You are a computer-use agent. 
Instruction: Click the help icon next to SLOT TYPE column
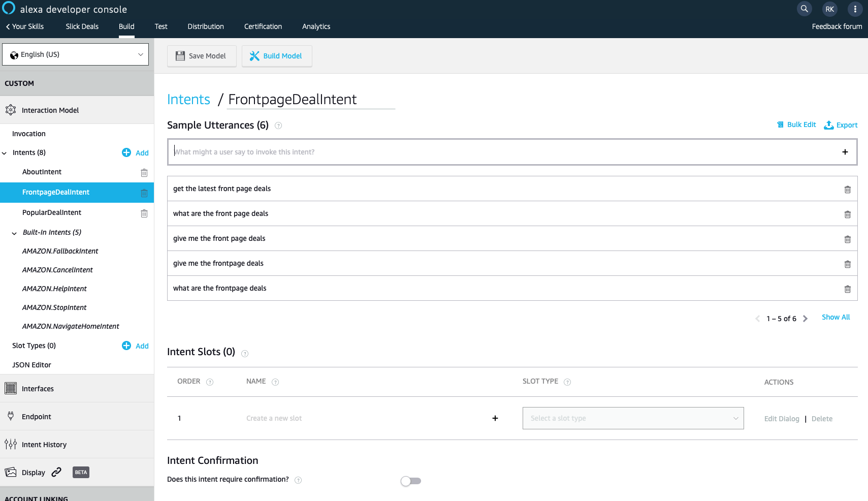coord(567,382)
